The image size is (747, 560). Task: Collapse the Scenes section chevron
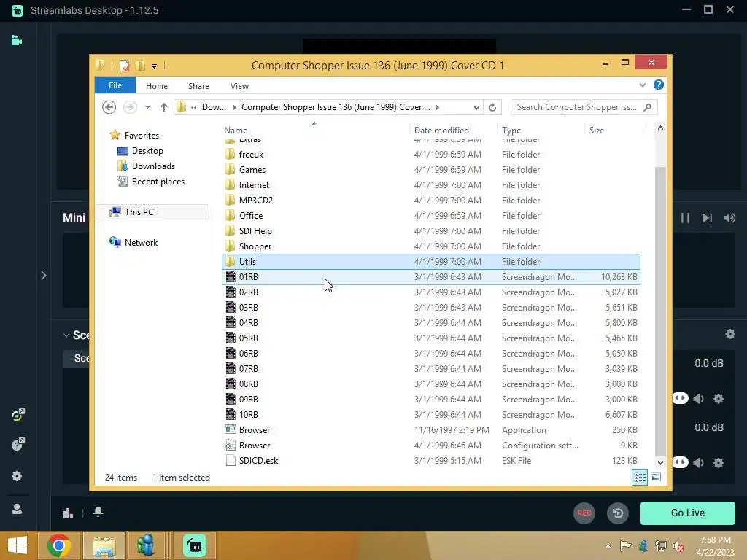click(66, 335)
